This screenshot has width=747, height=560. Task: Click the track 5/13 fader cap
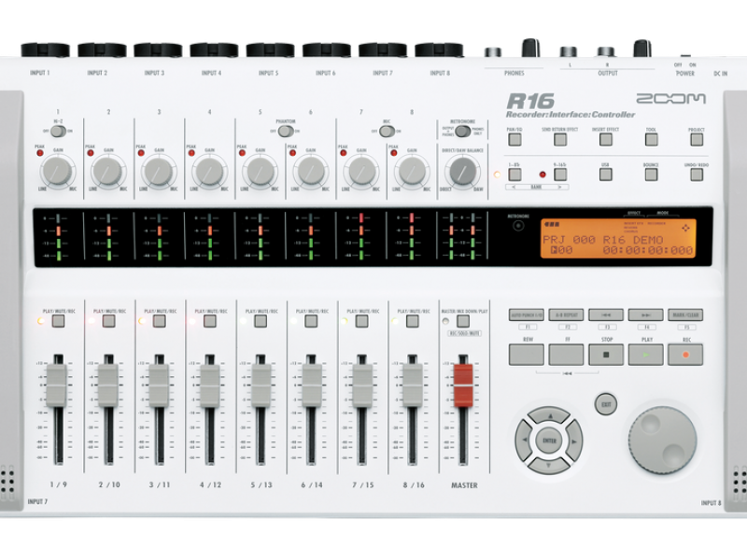click(261, 385)
